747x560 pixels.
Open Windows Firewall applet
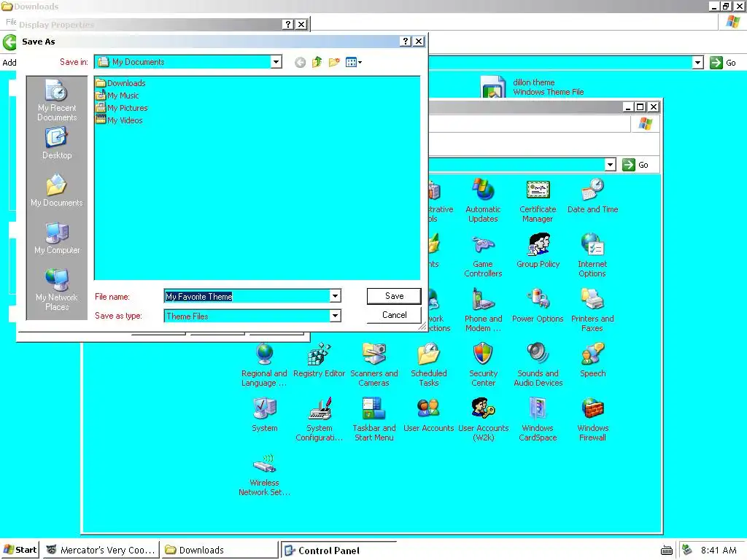[592, 419]
